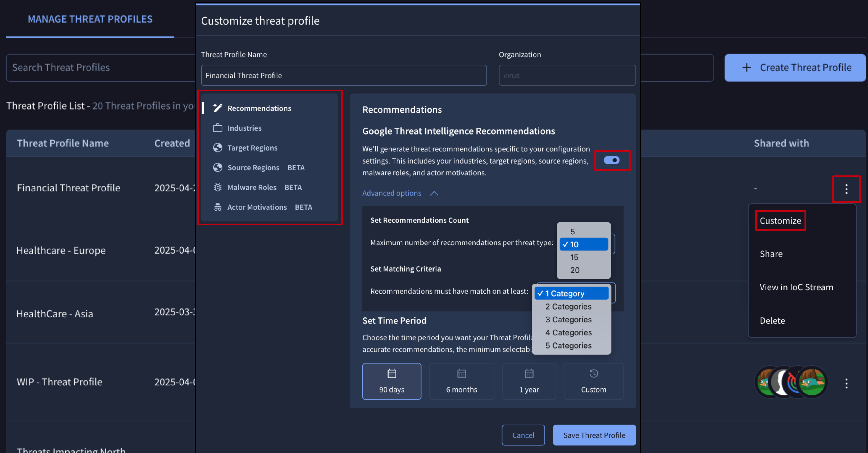Click the Cancel button

523,435
